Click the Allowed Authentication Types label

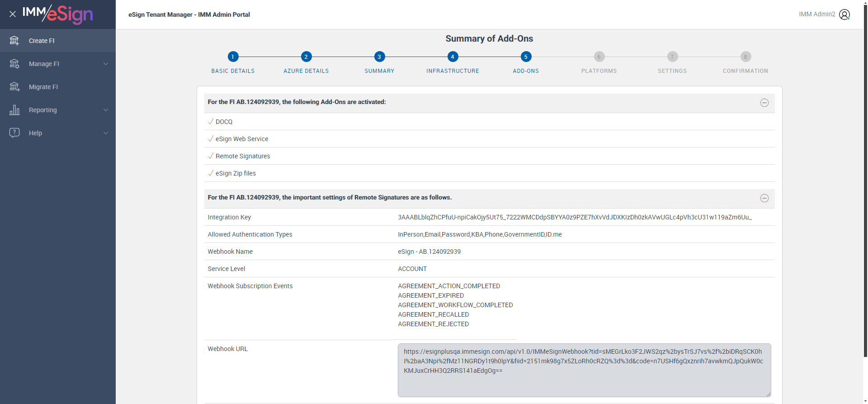(250, 234)
